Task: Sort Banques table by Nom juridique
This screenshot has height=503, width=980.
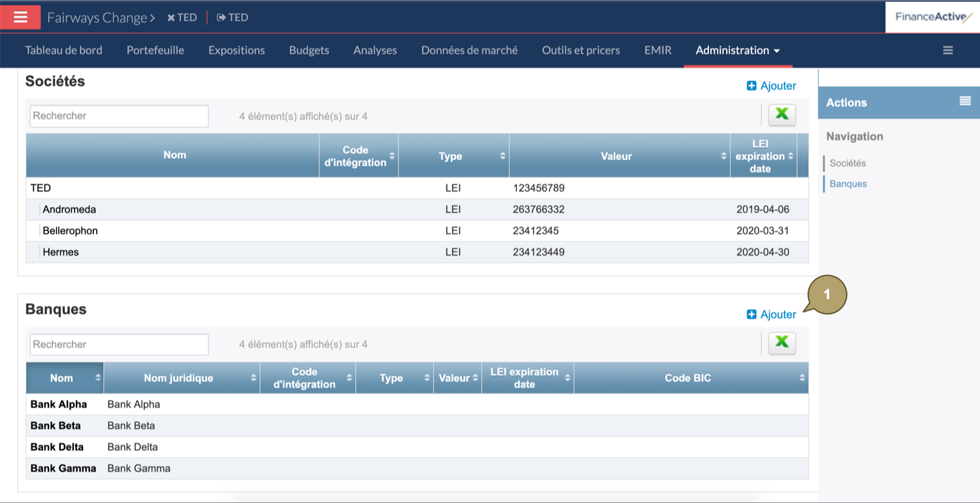Action: tap(182, 378)
